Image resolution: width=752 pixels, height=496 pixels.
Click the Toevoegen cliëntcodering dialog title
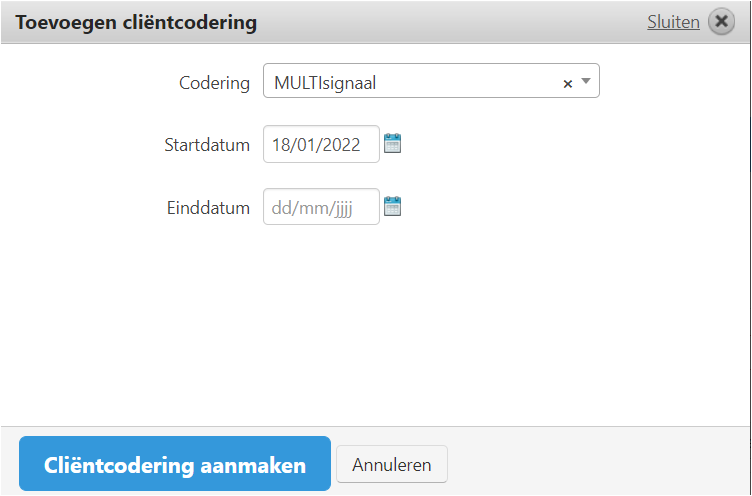136,22
